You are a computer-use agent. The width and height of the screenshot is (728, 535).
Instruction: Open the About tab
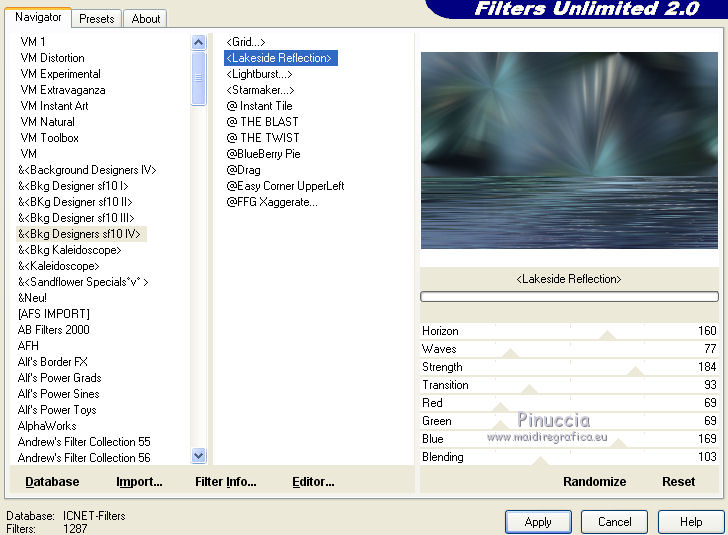point(145,19)
